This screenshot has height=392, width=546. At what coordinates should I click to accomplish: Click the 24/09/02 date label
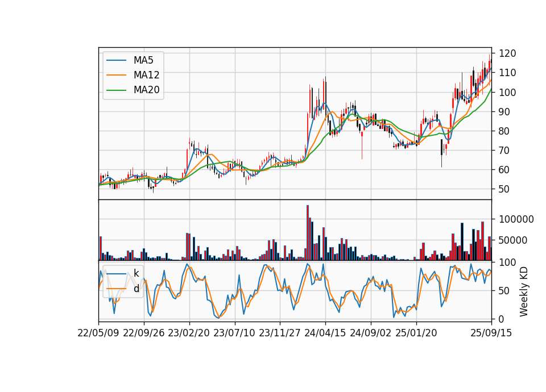[x=370, y=333]
